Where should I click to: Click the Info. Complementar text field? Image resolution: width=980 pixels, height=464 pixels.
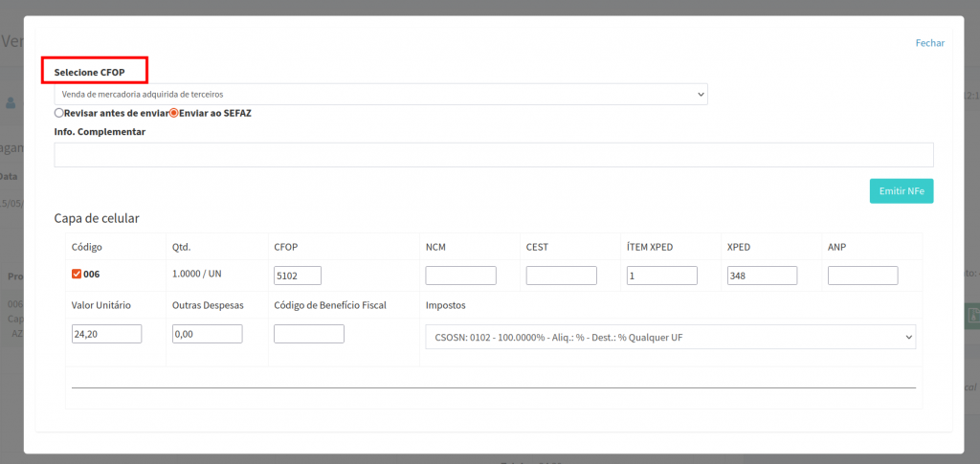(493, 155)
